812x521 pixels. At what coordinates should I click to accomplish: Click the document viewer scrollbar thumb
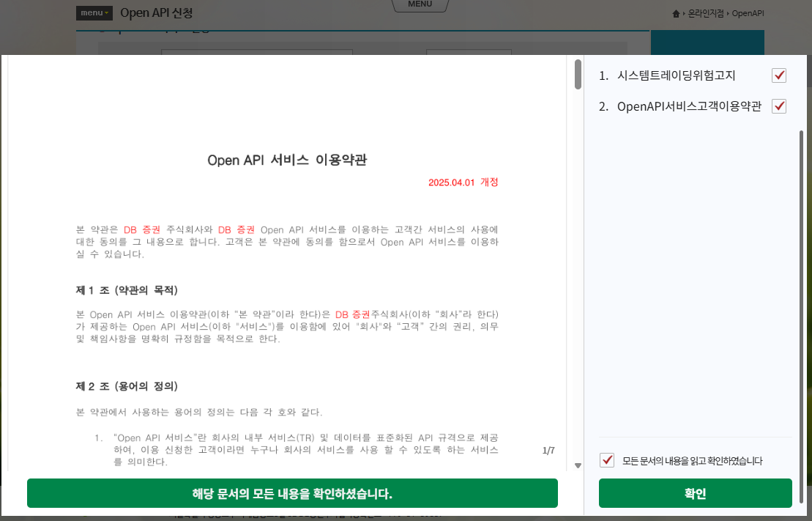[x=578, y=74]
